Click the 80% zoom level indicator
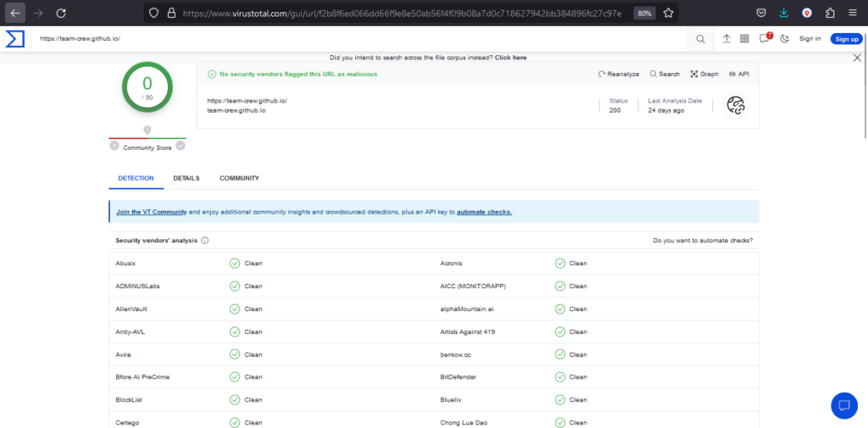The width and height of the screenshot is (868, 428). tap(644, 14)
